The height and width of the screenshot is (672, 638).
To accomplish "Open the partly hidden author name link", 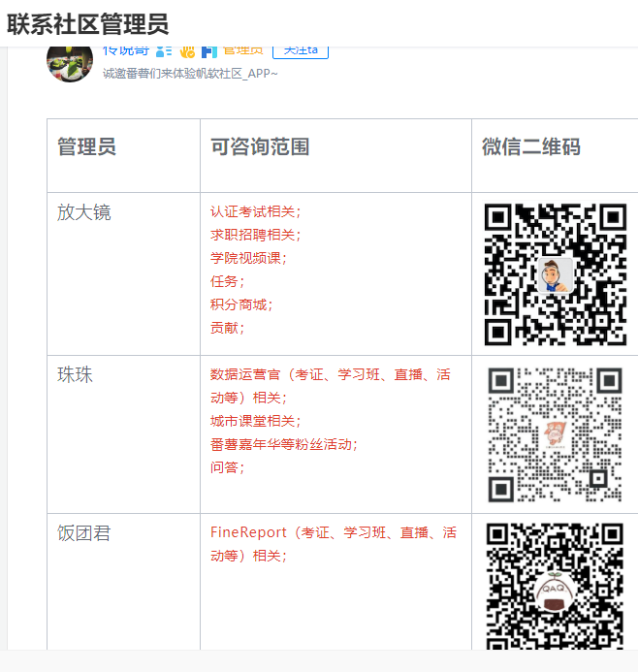I will [125, 51].
